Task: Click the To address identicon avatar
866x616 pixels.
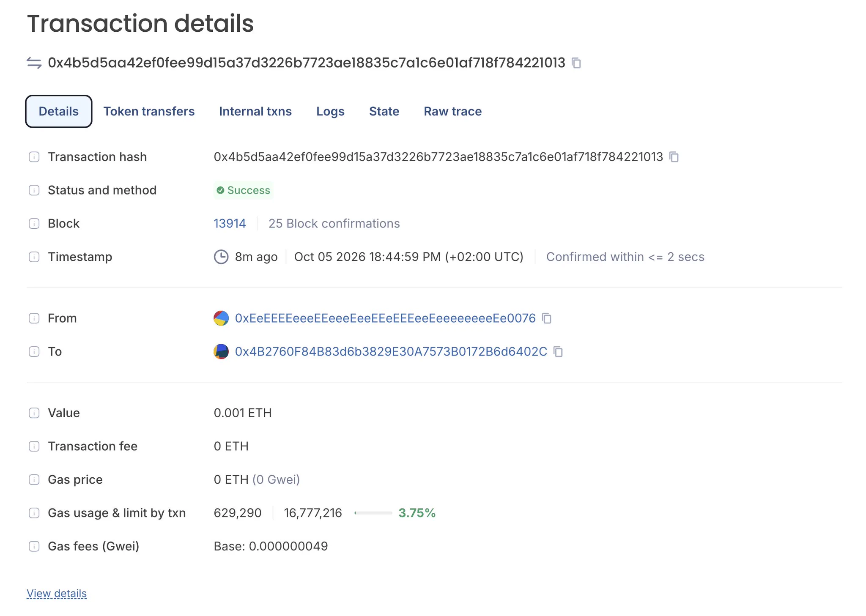Action: pyautogui.click(x=221, y=351)
